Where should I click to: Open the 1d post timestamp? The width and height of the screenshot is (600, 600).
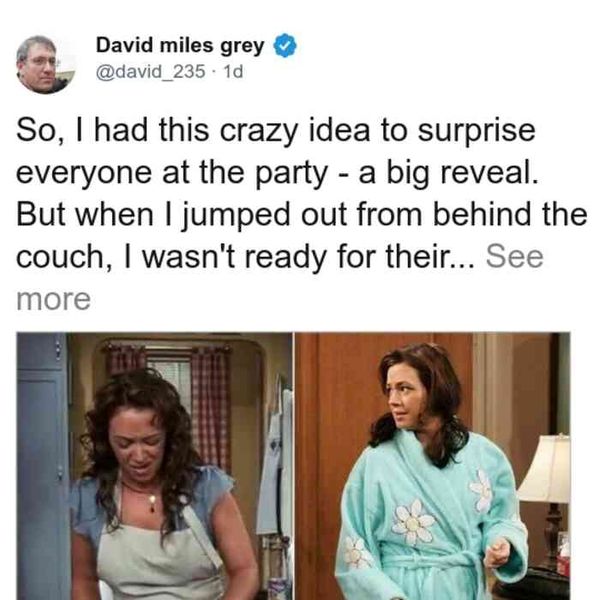click(x=233, y=72)
